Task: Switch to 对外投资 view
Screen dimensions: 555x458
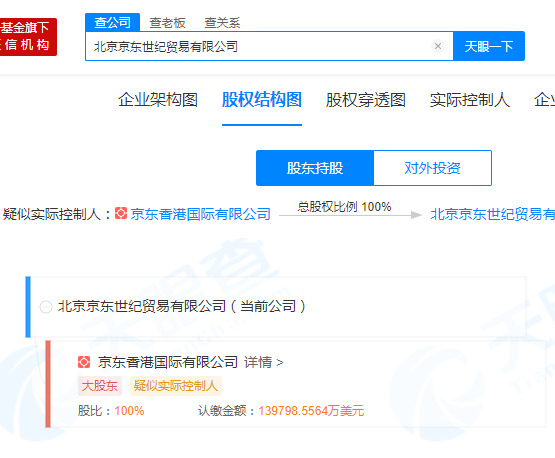Action: [433, 168]
